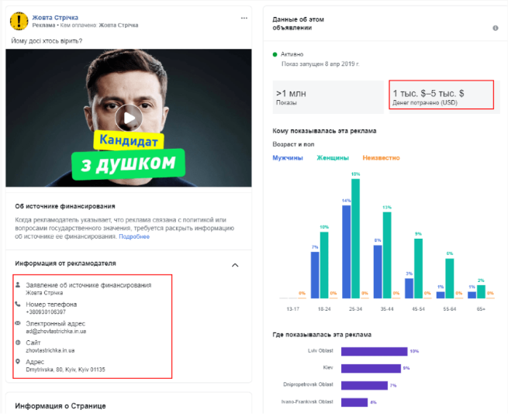Click the 13% women bar for 35-44

point(387,255)
